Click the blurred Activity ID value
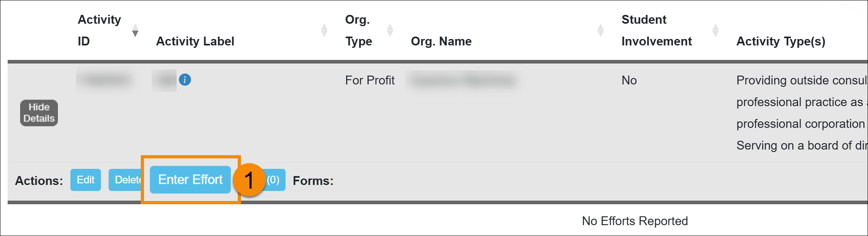 [106, 80]
